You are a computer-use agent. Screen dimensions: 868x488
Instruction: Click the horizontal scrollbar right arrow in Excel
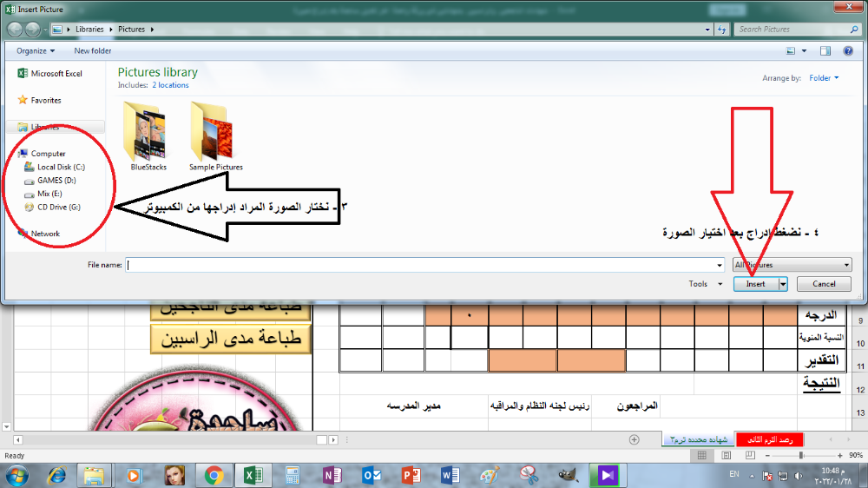[333, 440]
